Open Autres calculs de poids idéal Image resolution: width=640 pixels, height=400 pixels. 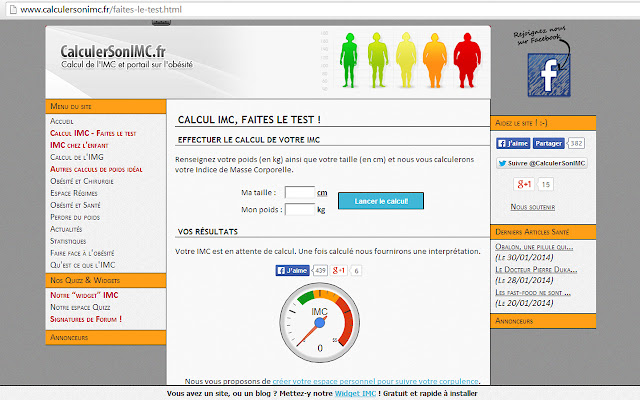[96, 169]
